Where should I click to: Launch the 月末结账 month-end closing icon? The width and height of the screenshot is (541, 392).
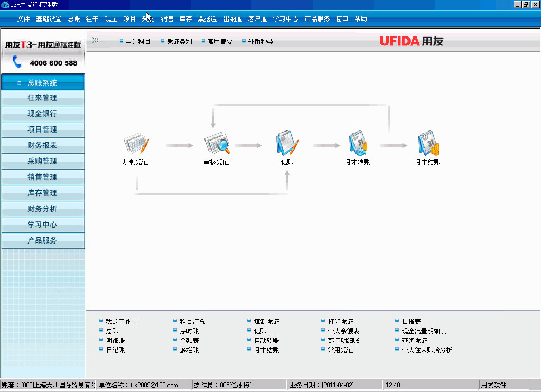point(428,143)
